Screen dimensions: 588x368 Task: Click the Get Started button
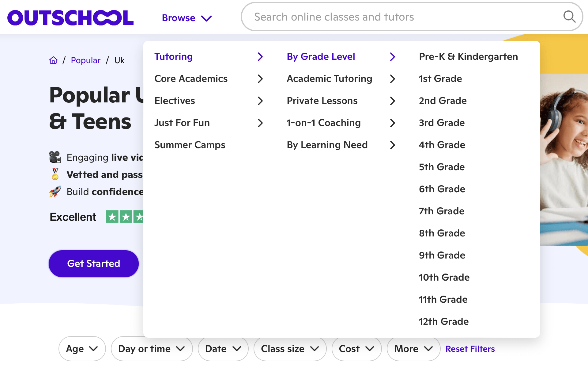93,263
